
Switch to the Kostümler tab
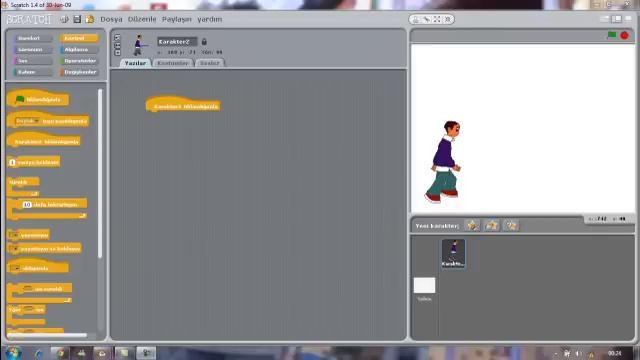173,63
